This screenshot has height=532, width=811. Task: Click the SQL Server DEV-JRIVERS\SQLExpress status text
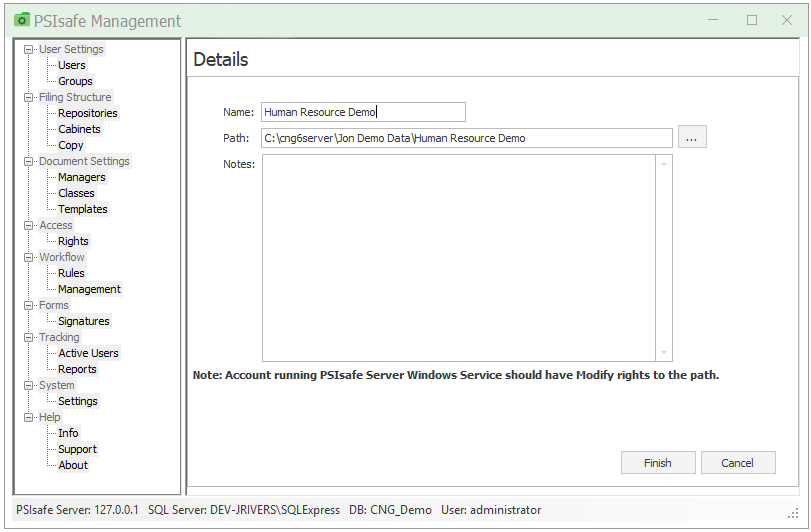click(x=244, y=510)
